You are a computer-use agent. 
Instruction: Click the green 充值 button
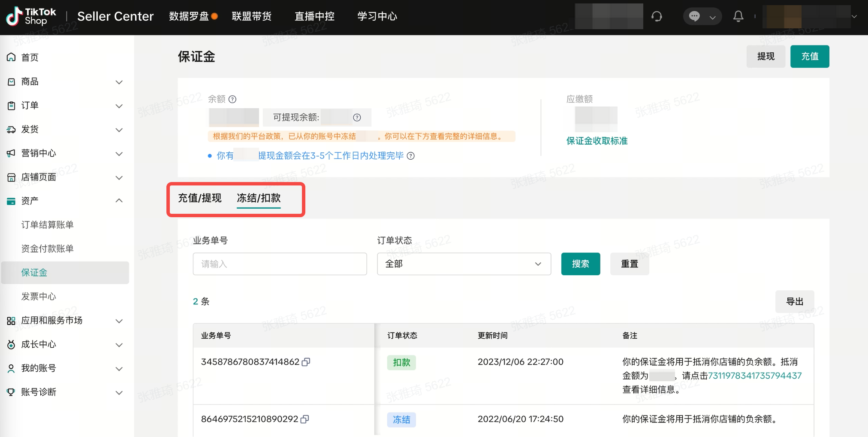(809, 56)
